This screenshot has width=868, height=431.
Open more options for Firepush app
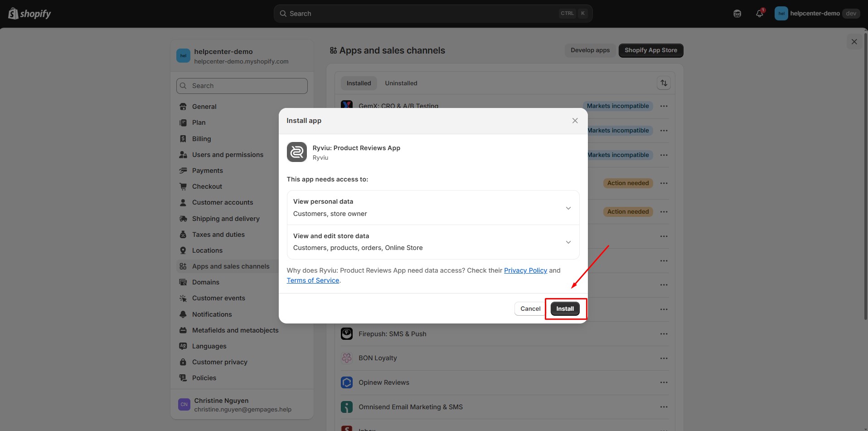664,334
